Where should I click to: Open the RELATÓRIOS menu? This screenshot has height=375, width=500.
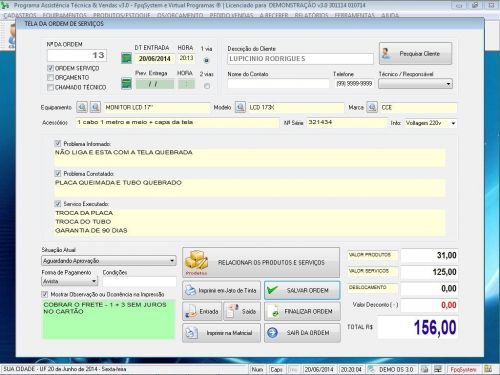point(311,16)
